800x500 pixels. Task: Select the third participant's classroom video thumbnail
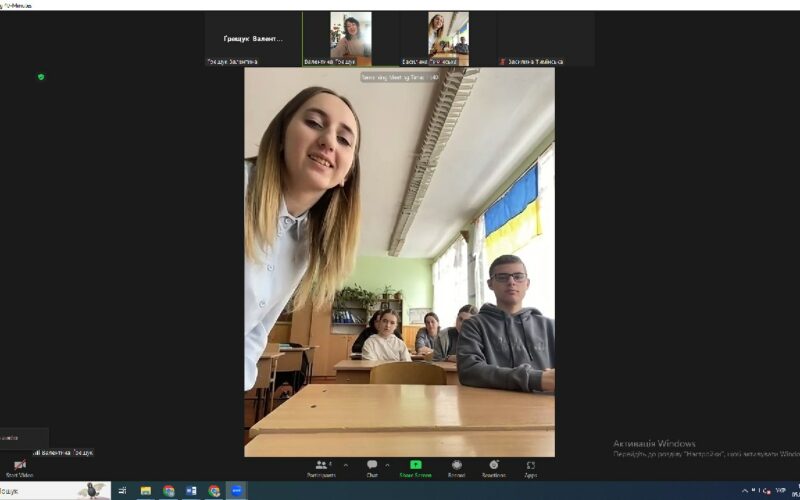[x=448, y=34]
